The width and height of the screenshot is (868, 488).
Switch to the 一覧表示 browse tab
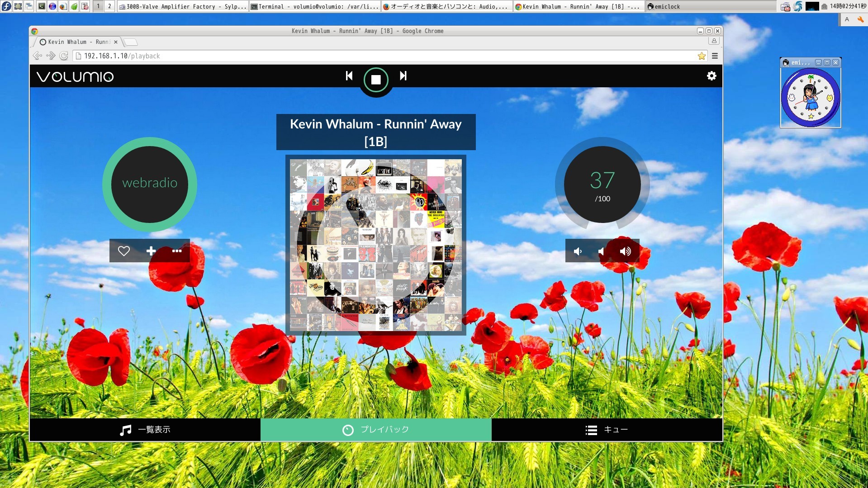pyautogui.click(x=145, y=430)
